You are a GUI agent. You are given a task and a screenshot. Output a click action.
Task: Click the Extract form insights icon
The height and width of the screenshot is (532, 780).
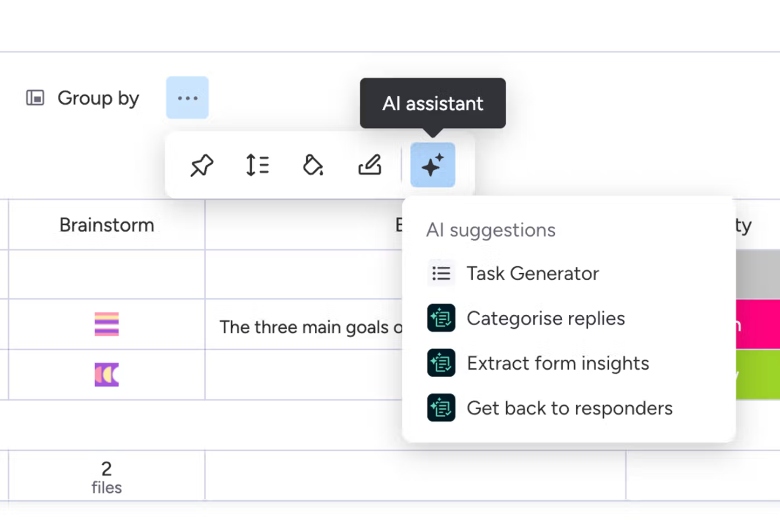click(441, 363)
